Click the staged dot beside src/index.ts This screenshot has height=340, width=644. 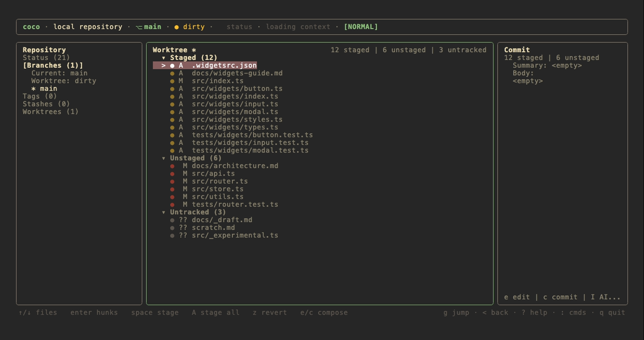point(172,81)
